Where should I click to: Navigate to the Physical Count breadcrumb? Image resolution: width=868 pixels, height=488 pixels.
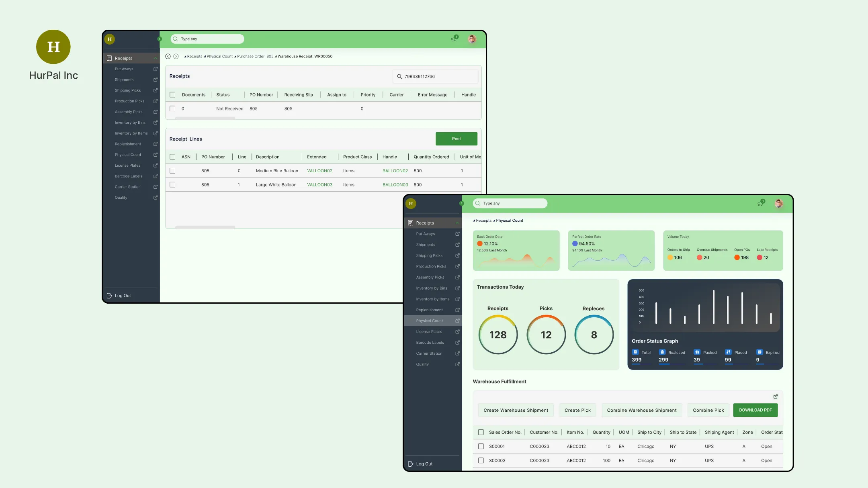[219, 56]
